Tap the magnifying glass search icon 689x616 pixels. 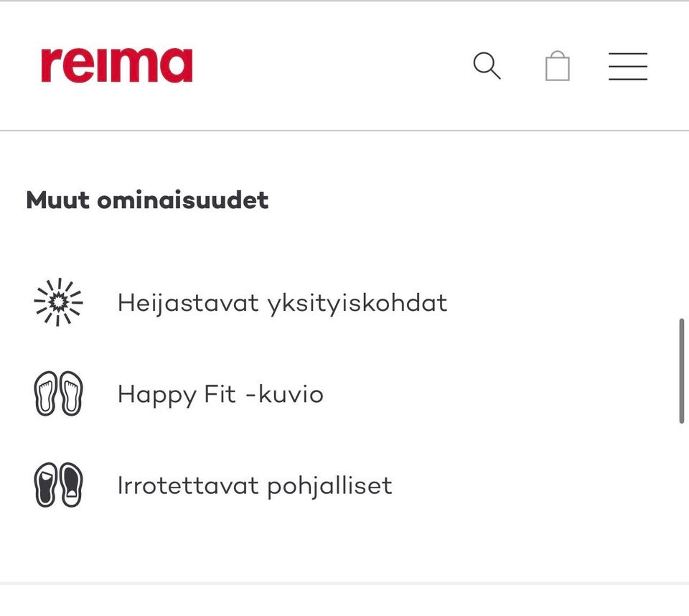487,66
